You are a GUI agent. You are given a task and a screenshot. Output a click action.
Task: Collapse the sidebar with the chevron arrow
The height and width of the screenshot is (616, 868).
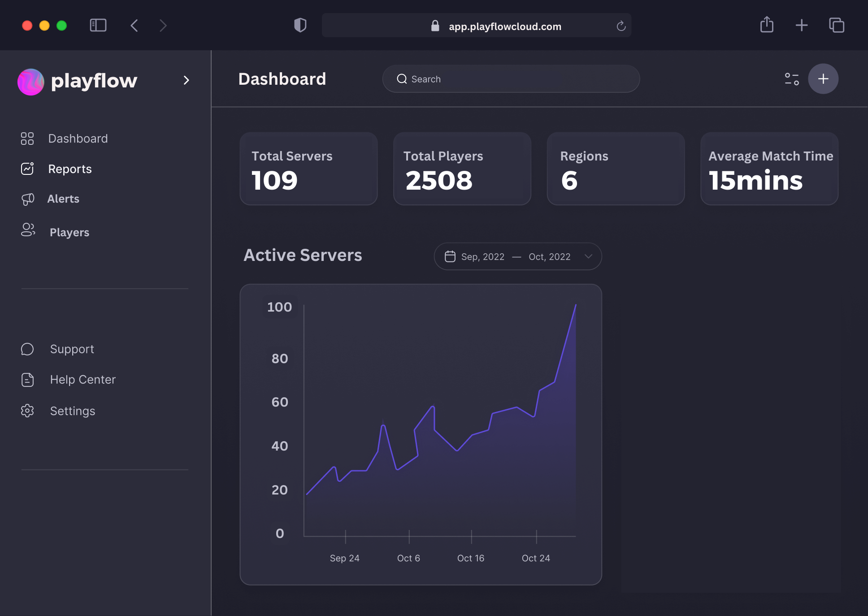click(187, 80)
